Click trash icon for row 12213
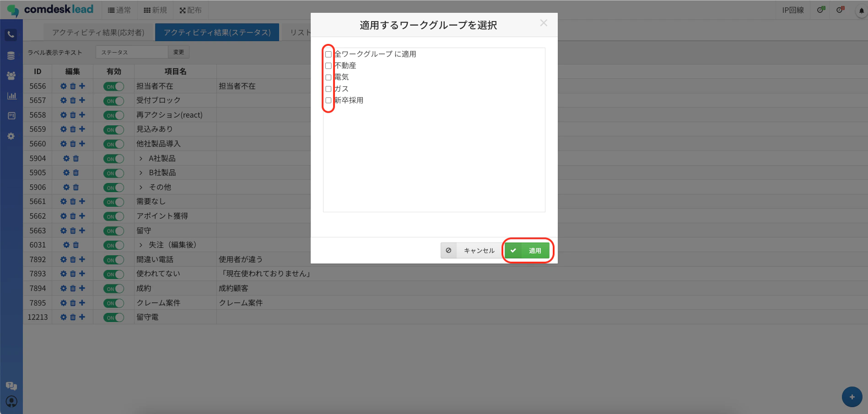The width and height of the screenshot is (868, 414). point(73,317)
